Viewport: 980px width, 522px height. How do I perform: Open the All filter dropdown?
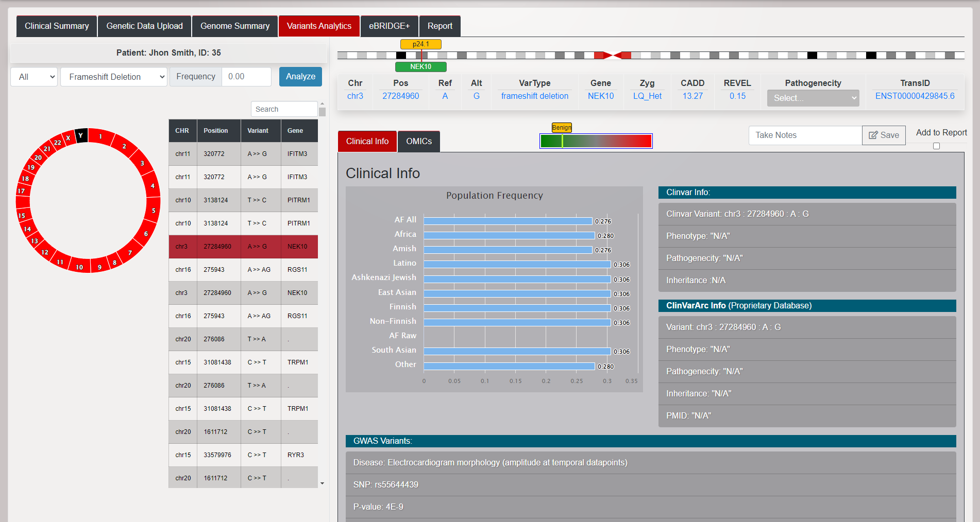click(34, 77)
